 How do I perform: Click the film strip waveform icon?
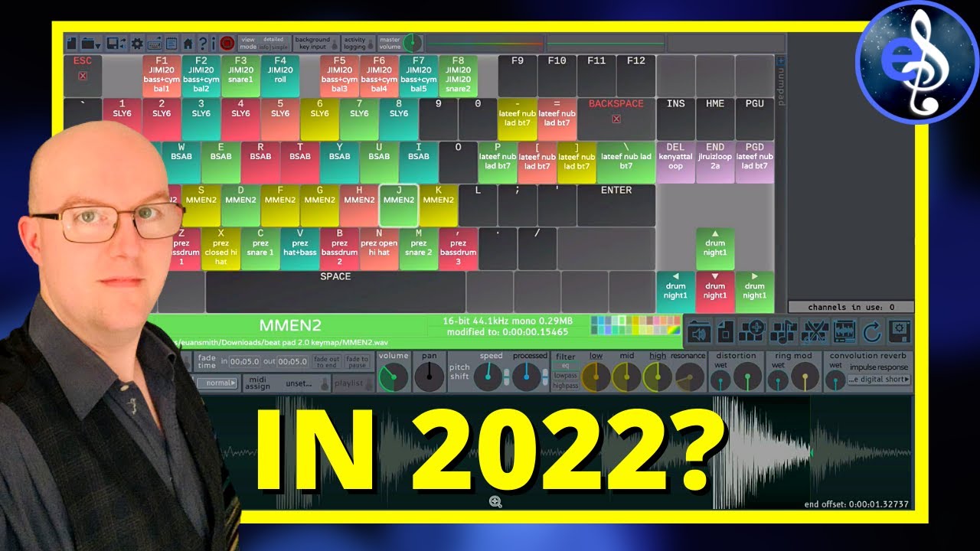844,331
